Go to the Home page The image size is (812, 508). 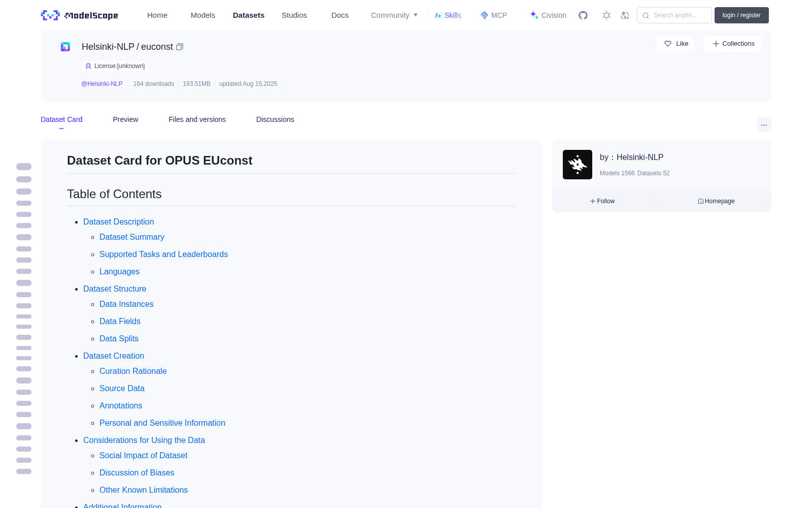click(x=157, y=15)
